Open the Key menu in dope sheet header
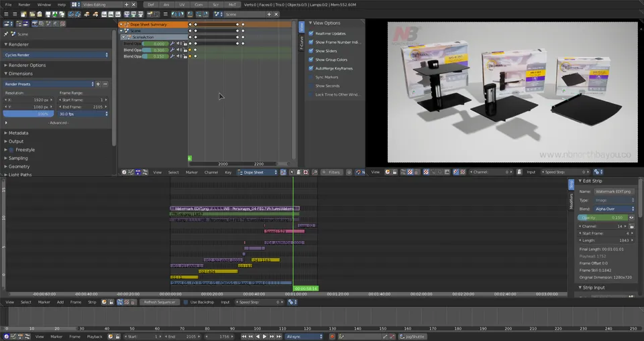This screenshot has height=341, width=644. click(228, 172)
